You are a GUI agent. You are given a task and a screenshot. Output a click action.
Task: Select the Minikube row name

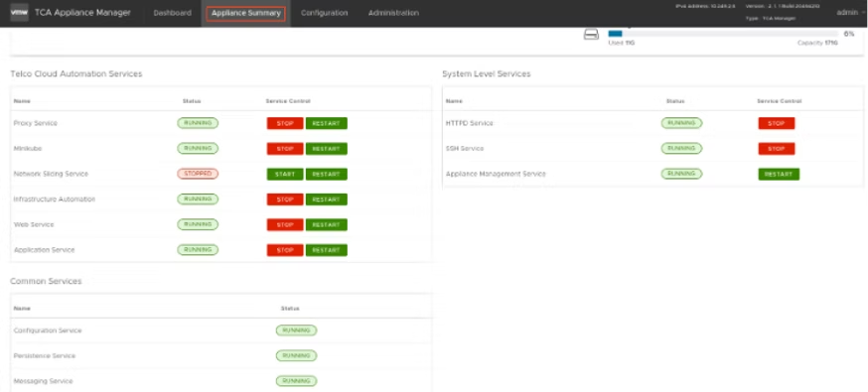coord(28,148)
